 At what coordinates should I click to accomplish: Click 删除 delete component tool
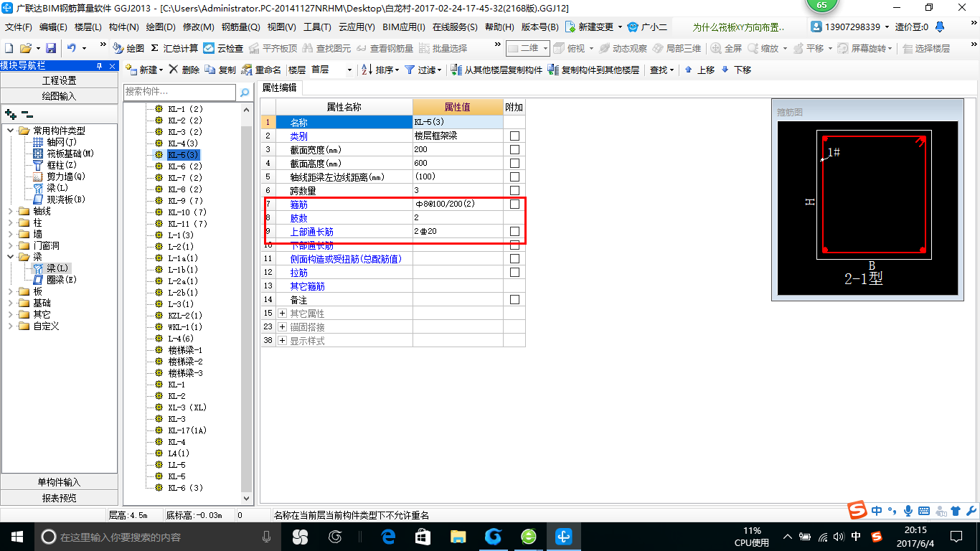point(184,70)
